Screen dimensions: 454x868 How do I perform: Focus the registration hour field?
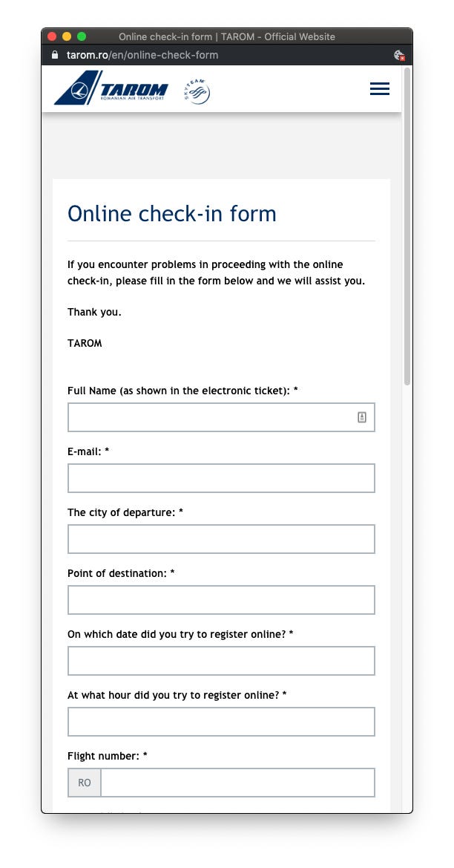point(221,722)
